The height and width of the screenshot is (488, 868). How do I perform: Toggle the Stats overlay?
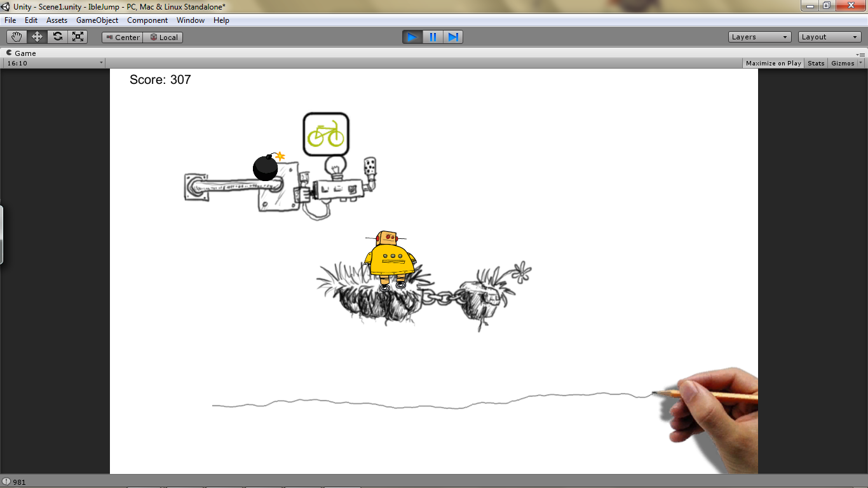(x=816, y=63)
